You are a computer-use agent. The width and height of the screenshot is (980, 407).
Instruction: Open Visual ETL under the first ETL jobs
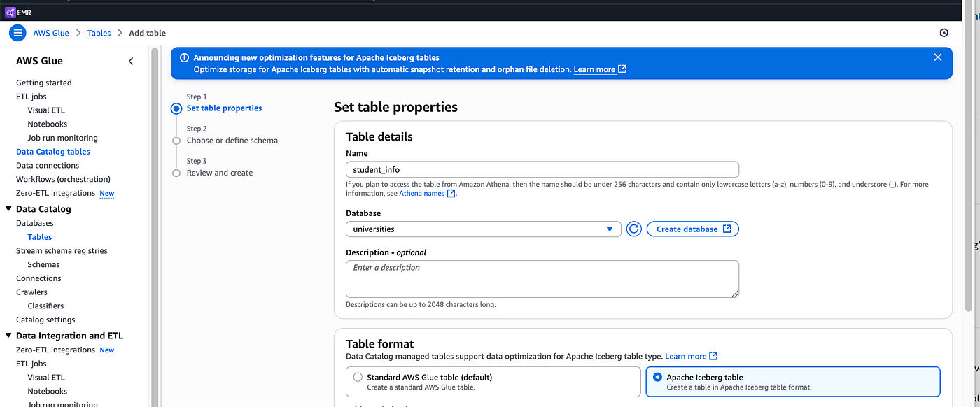[46, 110]
